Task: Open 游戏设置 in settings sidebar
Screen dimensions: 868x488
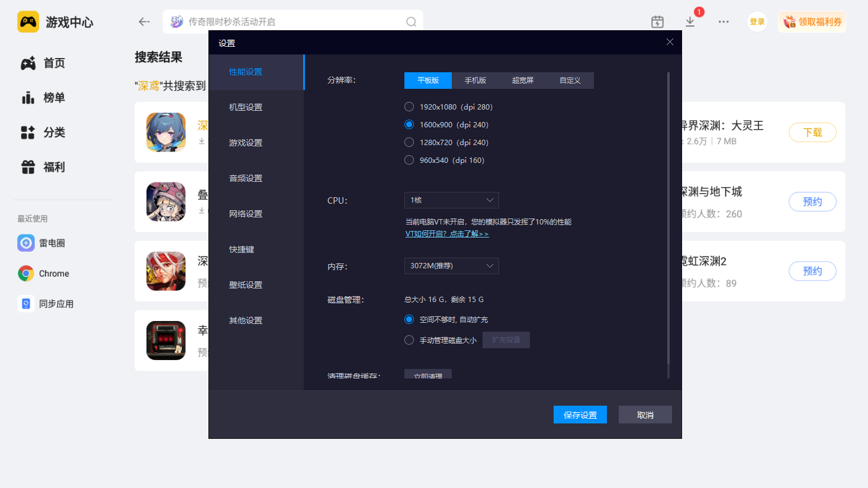Action: tap(246, 143)
